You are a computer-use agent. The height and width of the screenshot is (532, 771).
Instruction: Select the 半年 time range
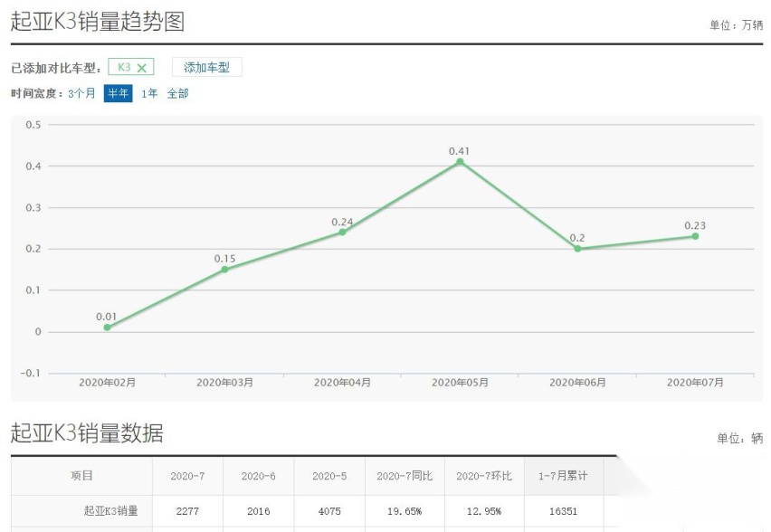118,93
